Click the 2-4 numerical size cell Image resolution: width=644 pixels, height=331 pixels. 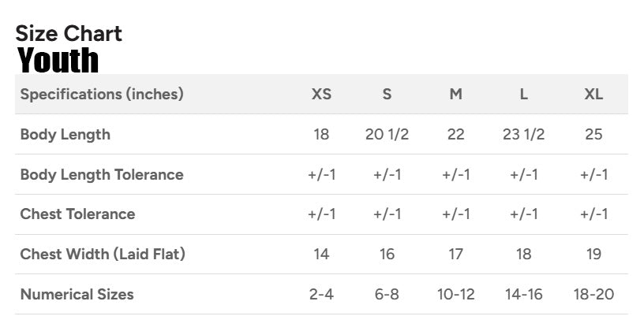point(321,295)
